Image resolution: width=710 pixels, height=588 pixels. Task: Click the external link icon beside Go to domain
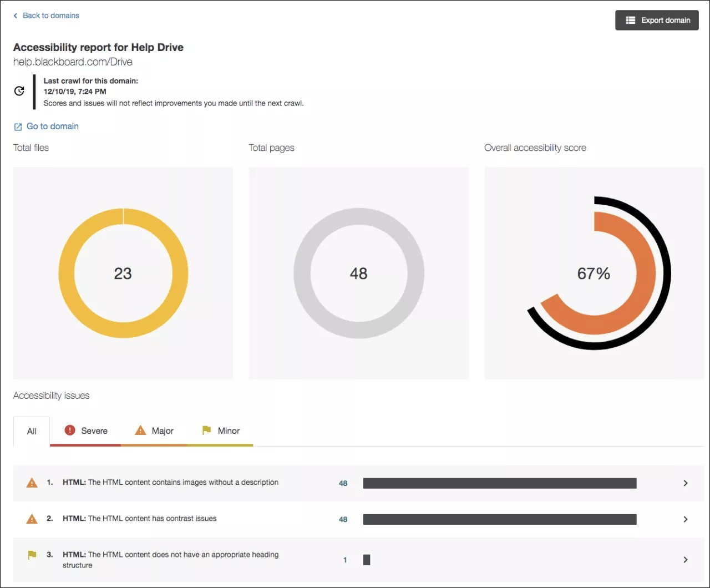(x=18, y=127)
